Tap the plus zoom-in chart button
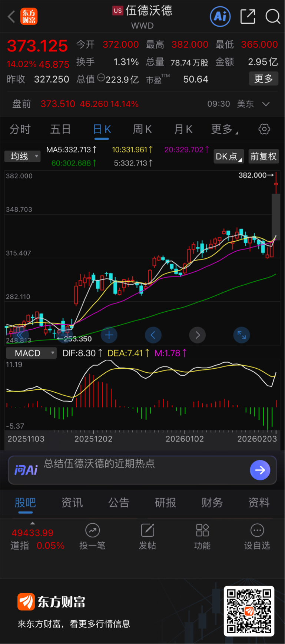The width and height of the screenshot is (285, 644). [109, 335]
